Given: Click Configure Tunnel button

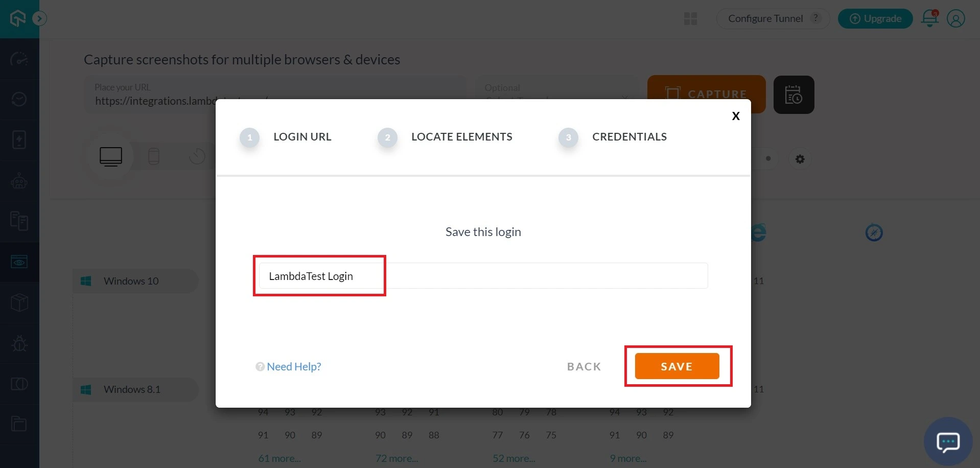Looking at the screenshot, I should pyautogui.click(x=765, y=18).
